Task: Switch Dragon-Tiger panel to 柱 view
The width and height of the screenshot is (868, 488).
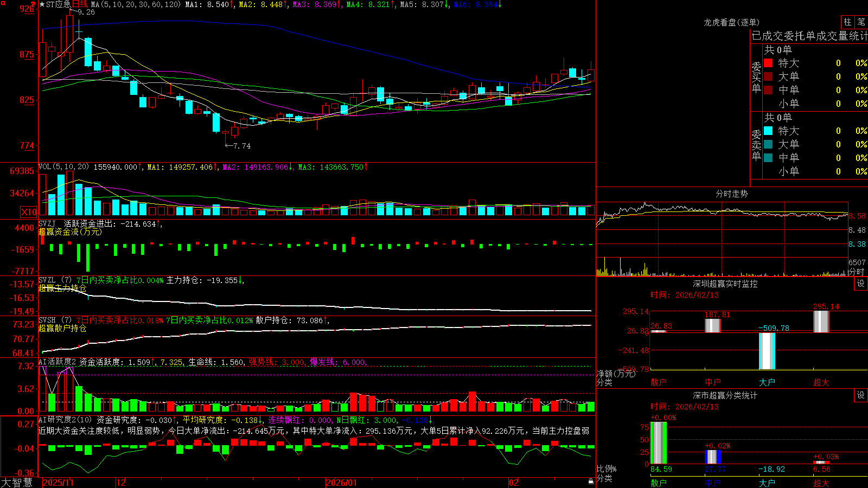Action: [x=847, y=22]
